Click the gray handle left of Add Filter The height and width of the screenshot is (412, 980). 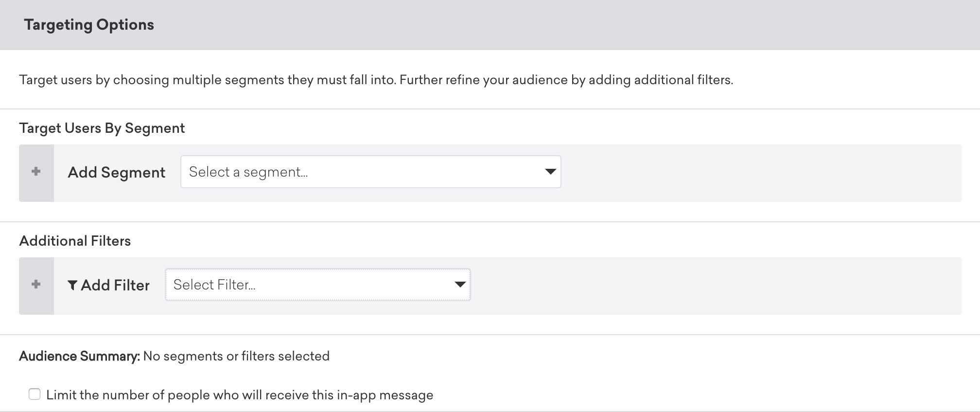pos(36,286)
